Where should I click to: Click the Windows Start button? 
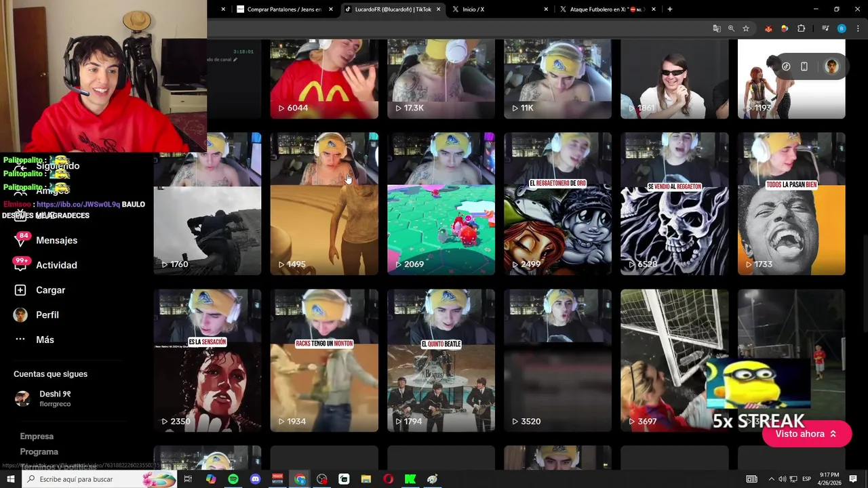(10, 479)
